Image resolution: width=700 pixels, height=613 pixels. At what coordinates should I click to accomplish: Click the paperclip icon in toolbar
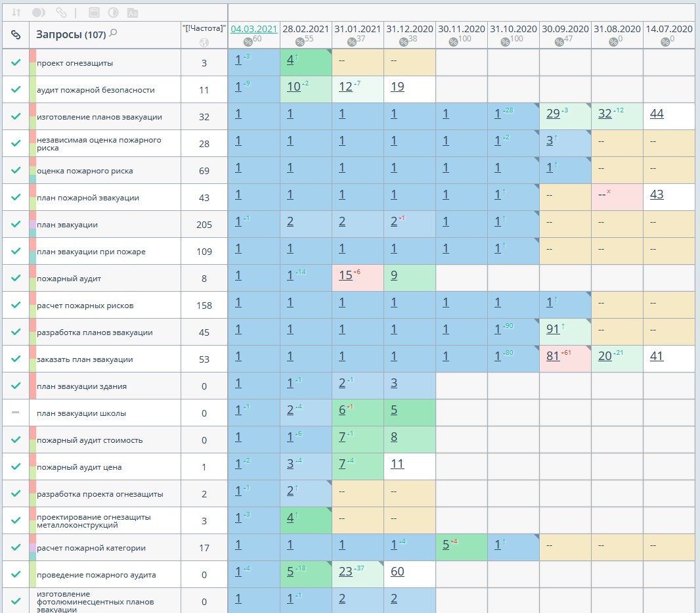click(x=61, y=12)
